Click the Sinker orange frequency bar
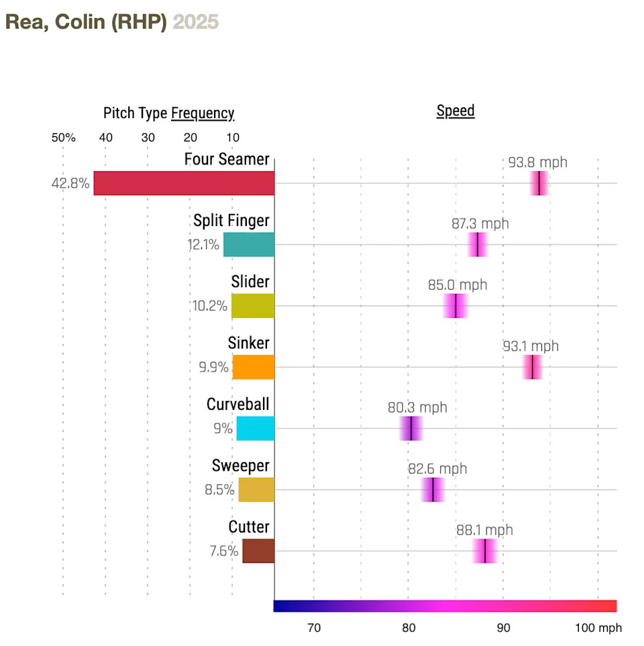The width and height of the screenshot is (644, 646). [254, 367]
